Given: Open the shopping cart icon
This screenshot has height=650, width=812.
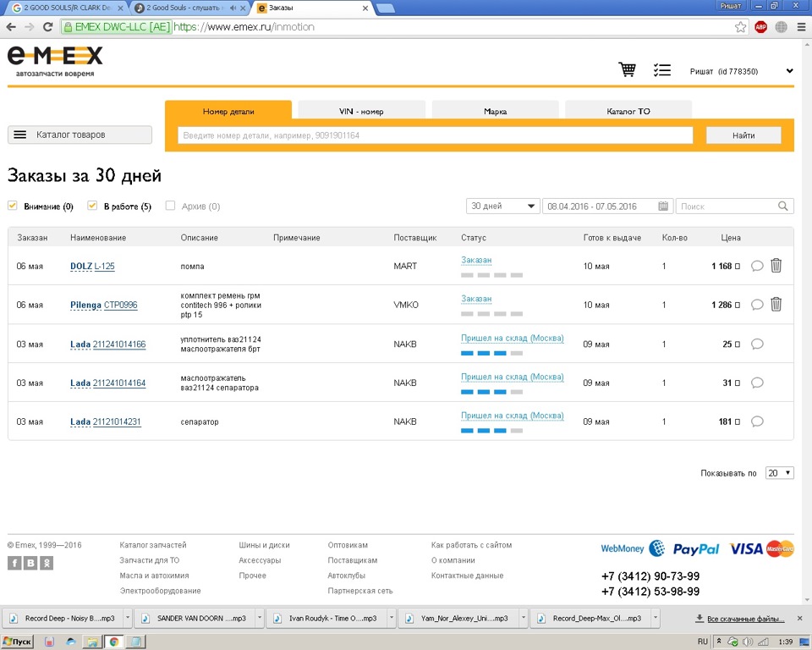Looking at the screenshot, I should [x=627, y=69].
